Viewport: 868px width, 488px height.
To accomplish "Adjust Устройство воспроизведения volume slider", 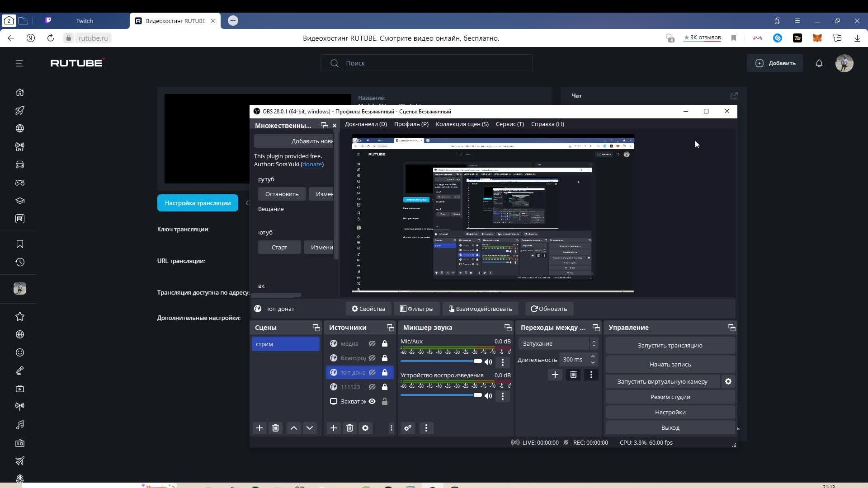I will pyautogui.click(x=477, y=395).
